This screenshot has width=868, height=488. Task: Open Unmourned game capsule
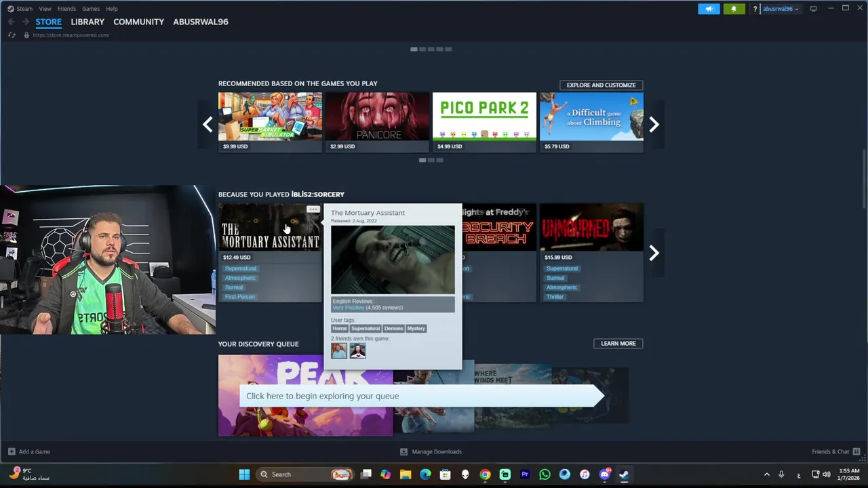(591, 228)
